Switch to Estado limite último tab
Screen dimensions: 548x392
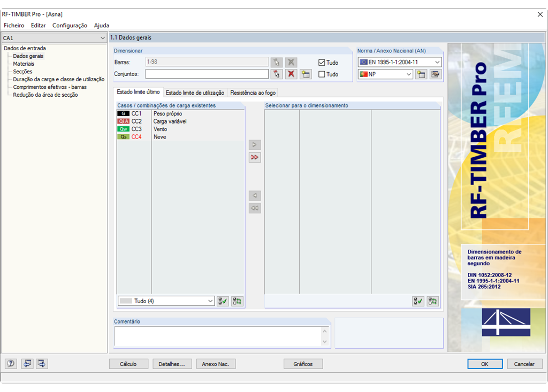139,92
